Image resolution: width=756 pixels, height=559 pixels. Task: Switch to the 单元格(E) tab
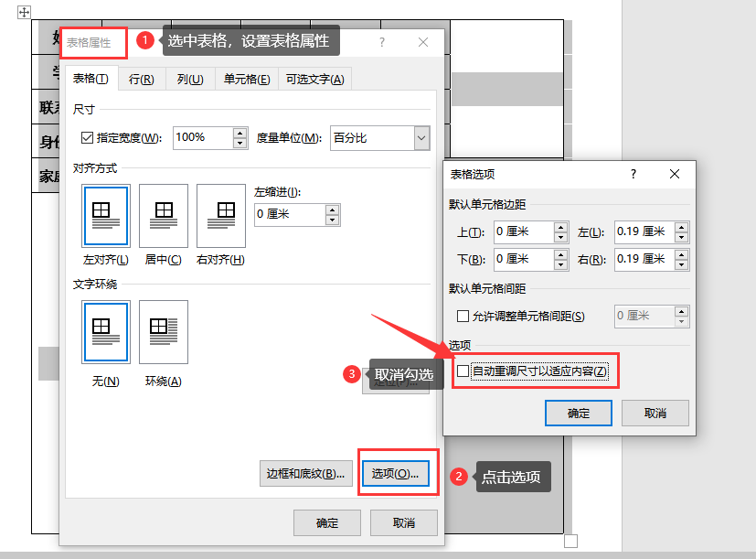point(247,80)
